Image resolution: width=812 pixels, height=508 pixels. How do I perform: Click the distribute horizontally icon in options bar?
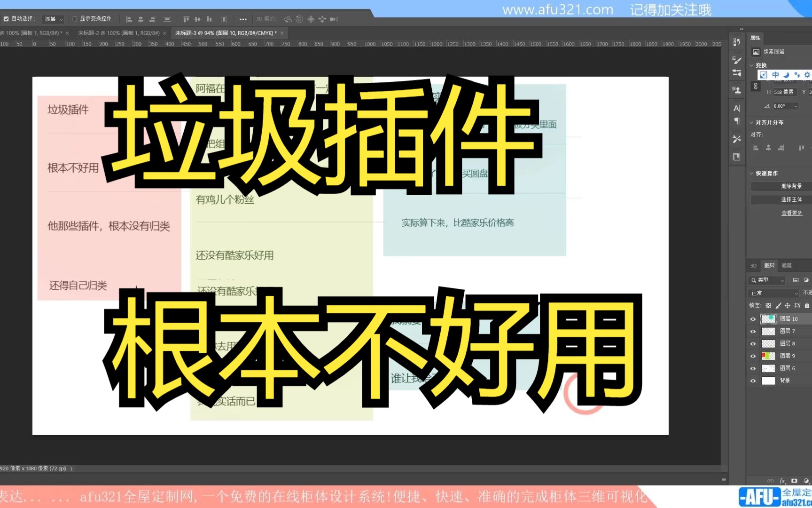click(224, 19)
